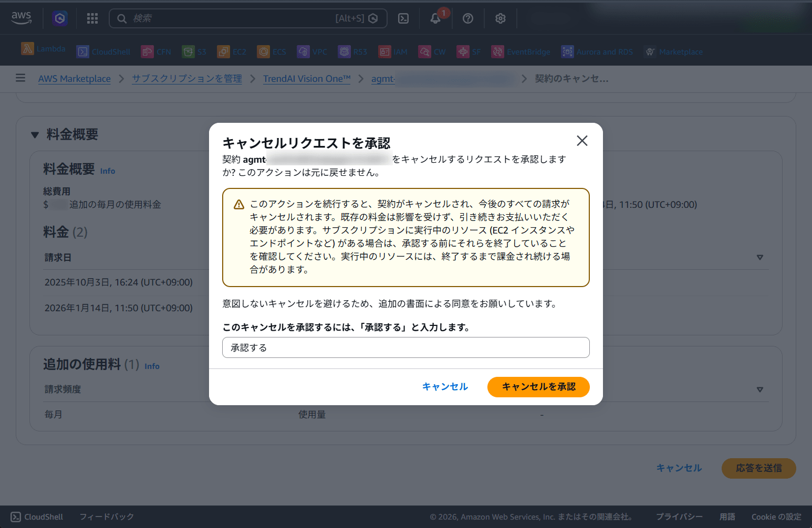View the notifications bell
The image size is (812, 528).
tap(435, 18)
